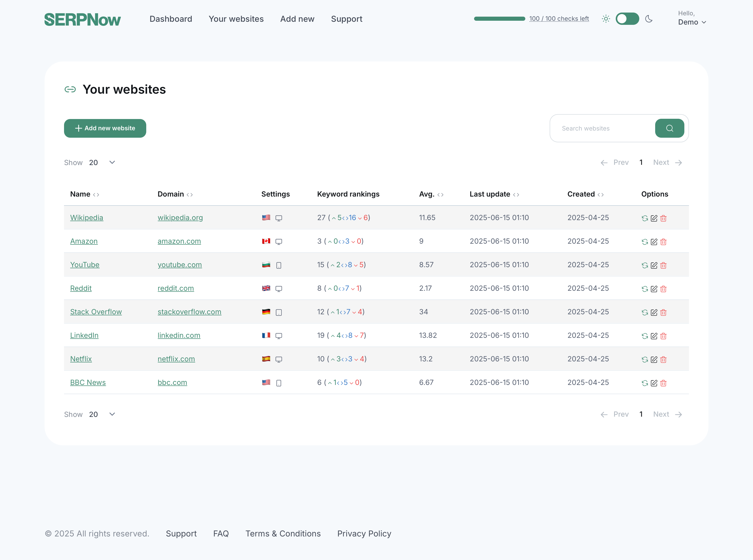Open the Add new nav item
The image size is (753, 560).
point(297,19)
